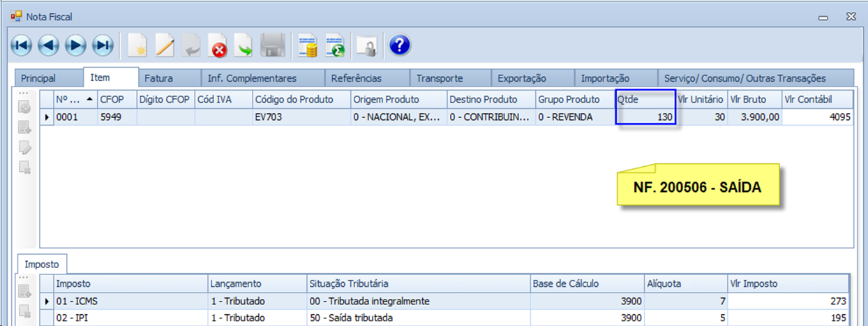Image resolution: width=868 pixels, height=326 pixels.
Task: Go to the next record
Action: click(75, 46)
